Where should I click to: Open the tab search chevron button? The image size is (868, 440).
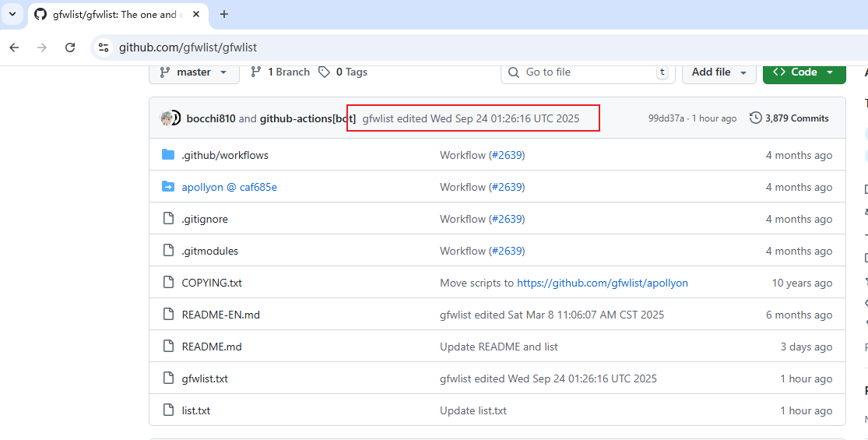click(12, 14)
